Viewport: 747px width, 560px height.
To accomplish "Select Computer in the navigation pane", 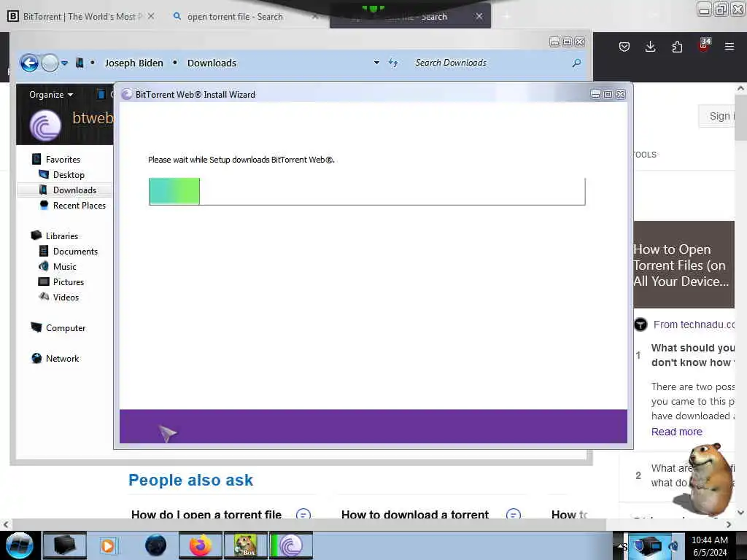I will 65,327.
